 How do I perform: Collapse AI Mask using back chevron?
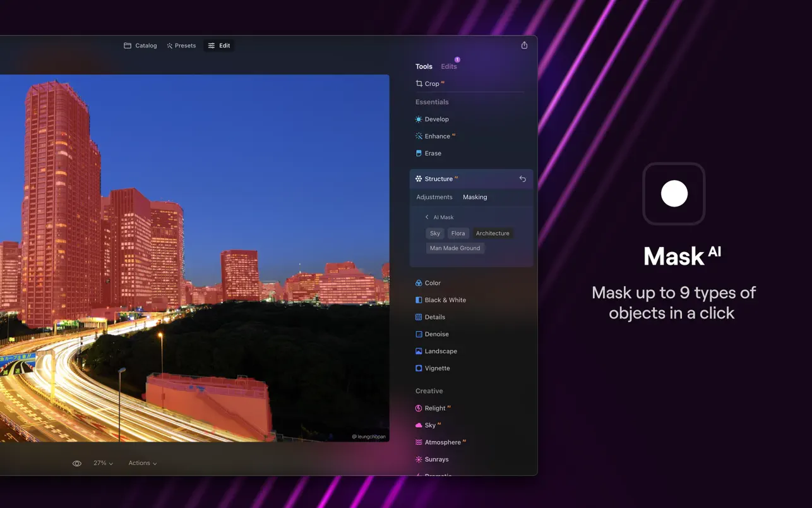pos(427,217)
